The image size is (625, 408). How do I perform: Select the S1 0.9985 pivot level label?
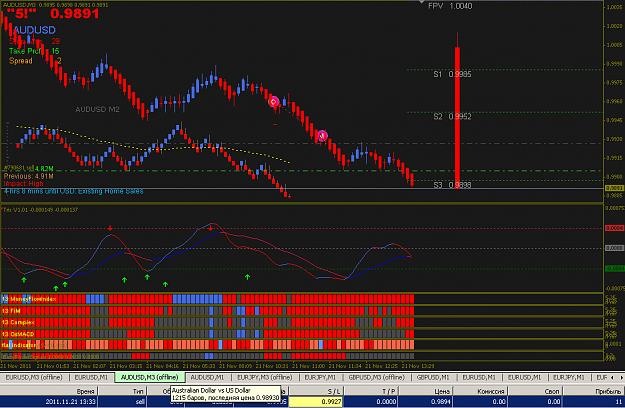pyautogui.click(x=452, y=74)
